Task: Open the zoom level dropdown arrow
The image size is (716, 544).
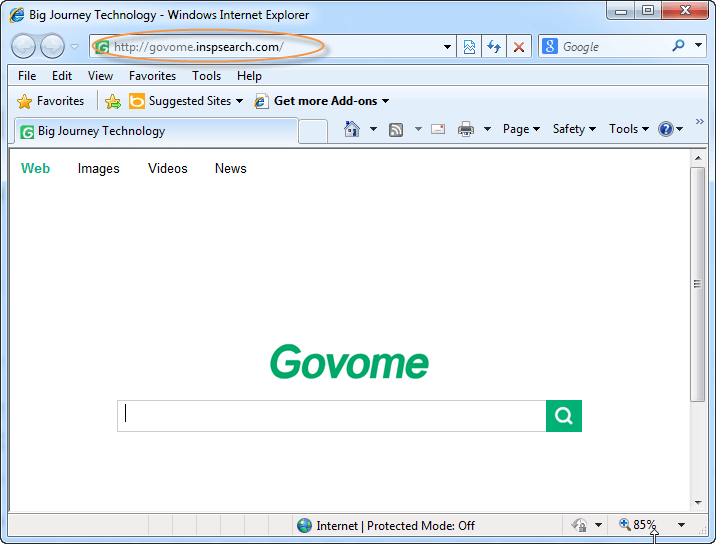Action: 681,525
